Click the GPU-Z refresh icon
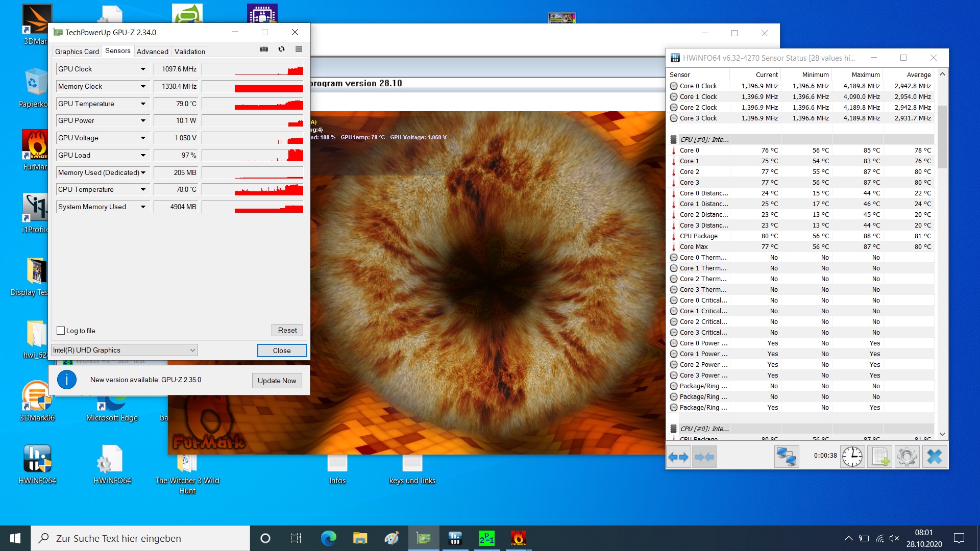The image size is (980, 551). tap(281, 49)
